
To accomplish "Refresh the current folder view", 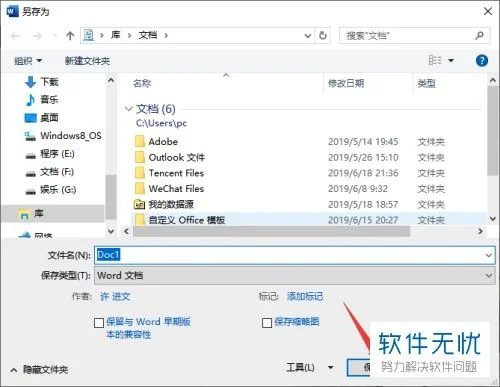I will tap(323, 35).
